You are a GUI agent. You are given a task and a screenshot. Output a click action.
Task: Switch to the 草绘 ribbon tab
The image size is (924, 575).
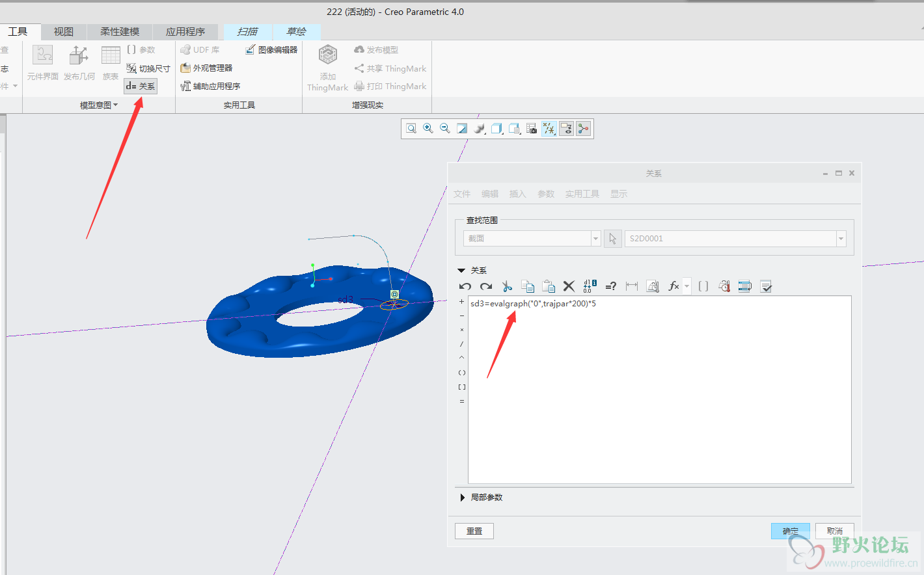[x=296, y=31]
